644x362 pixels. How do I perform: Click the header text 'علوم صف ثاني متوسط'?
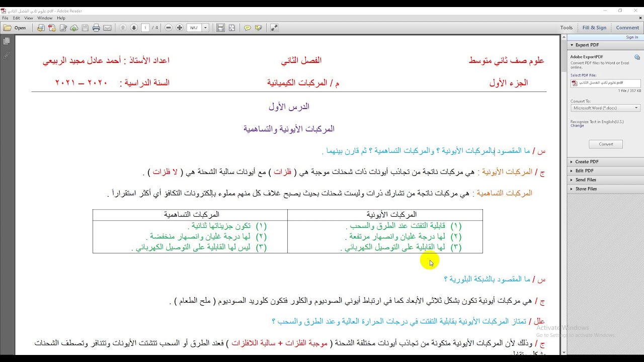click(506, 60)
